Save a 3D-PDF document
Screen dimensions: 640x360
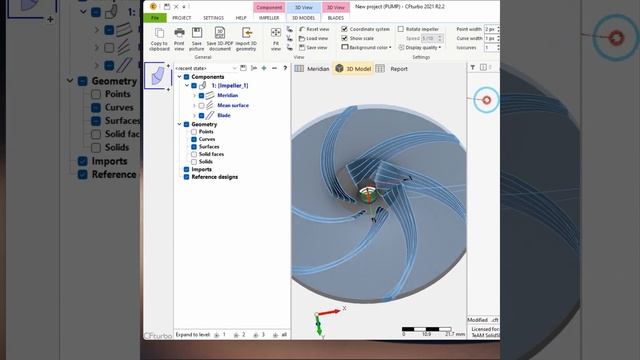point(220,39)
